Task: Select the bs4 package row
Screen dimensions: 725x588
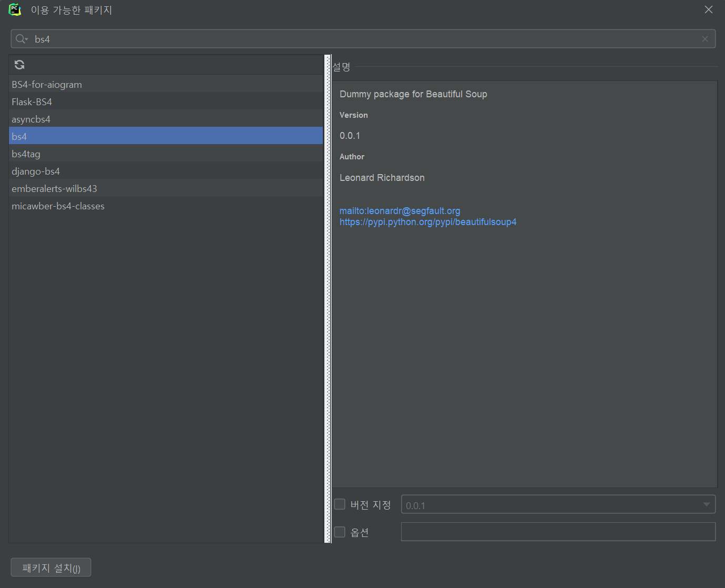Action: click(x=166, y=136)
